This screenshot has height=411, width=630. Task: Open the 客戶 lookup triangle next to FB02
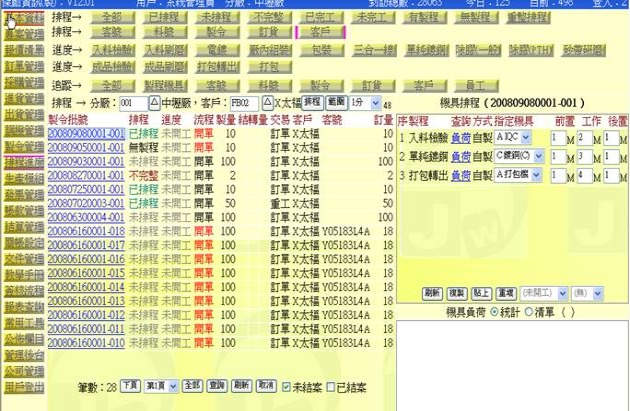click(x=266, y=103)
